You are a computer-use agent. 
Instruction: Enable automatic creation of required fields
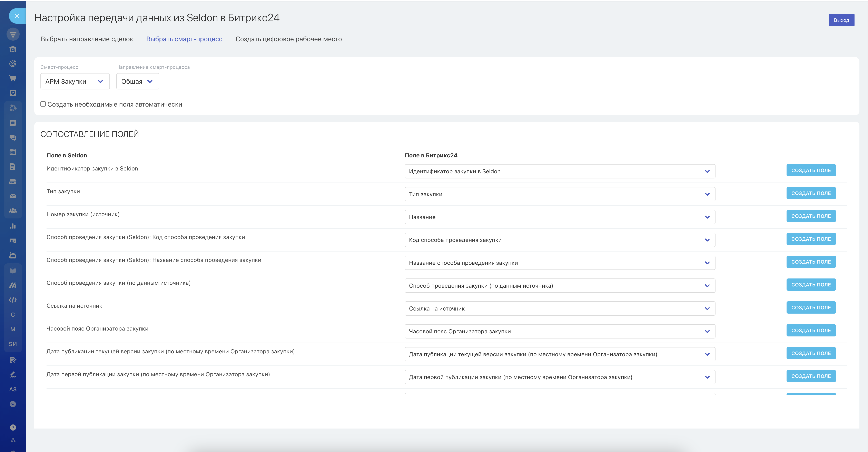point(43,104)
